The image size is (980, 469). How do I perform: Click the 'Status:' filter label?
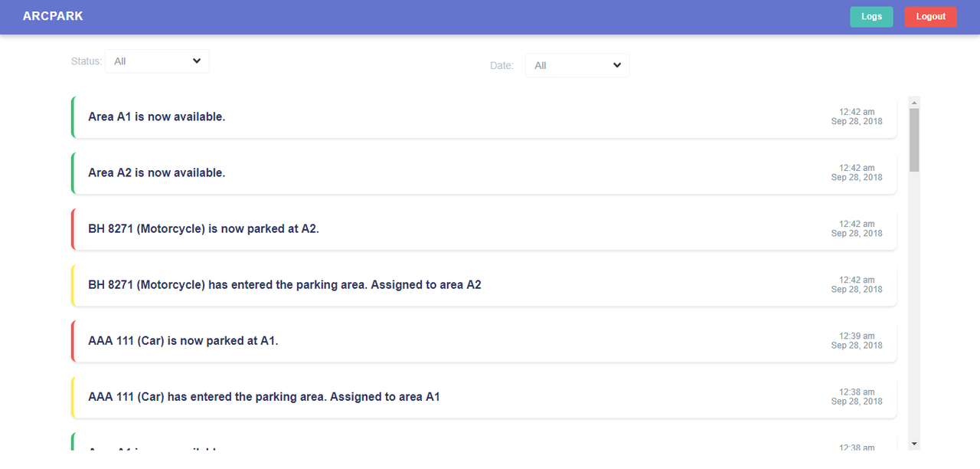point(87,61)
